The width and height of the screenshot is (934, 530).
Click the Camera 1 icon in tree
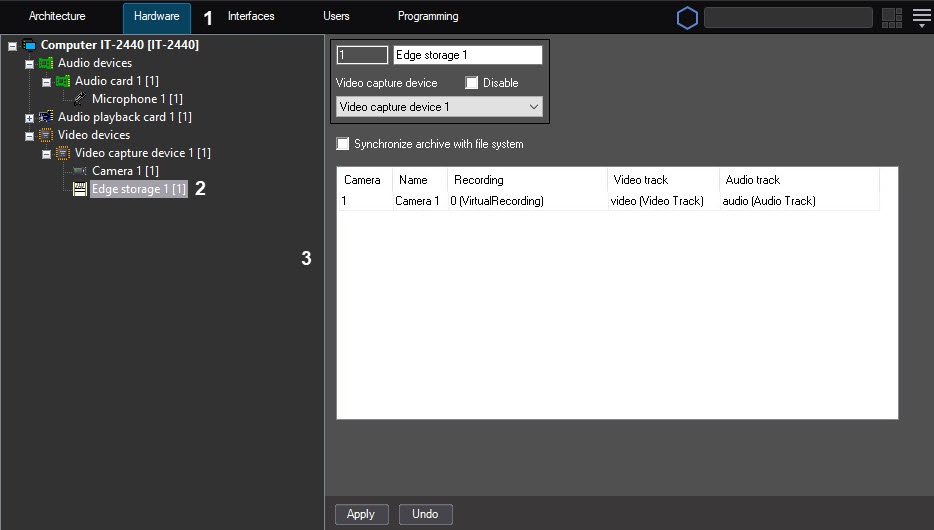coord(80,171)
